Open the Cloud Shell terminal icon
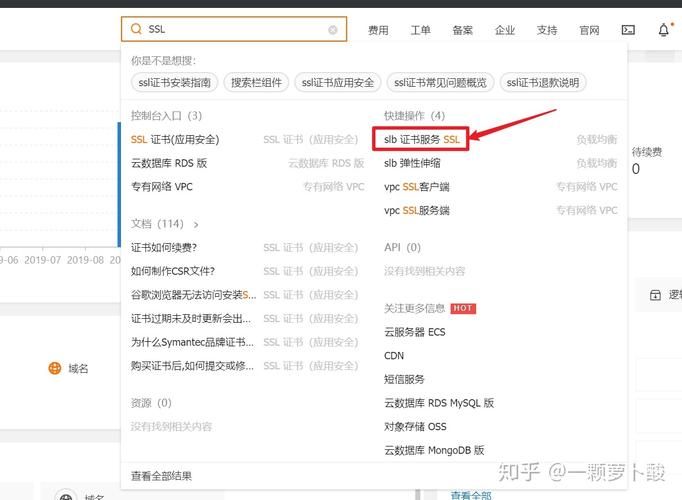Viewport: 682px width, 500px height. [628, 30]
